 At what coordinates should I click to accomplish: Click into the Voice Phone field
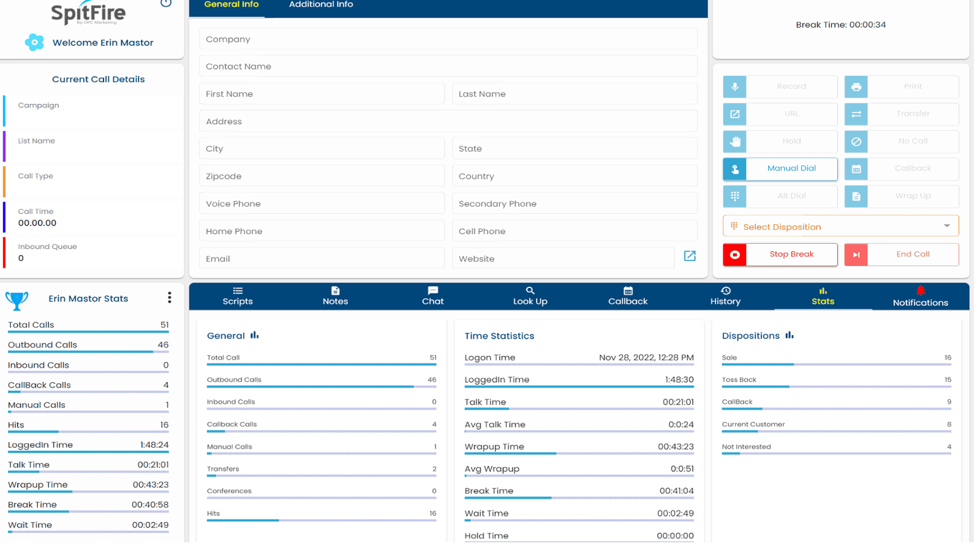(x=322, y=203)
